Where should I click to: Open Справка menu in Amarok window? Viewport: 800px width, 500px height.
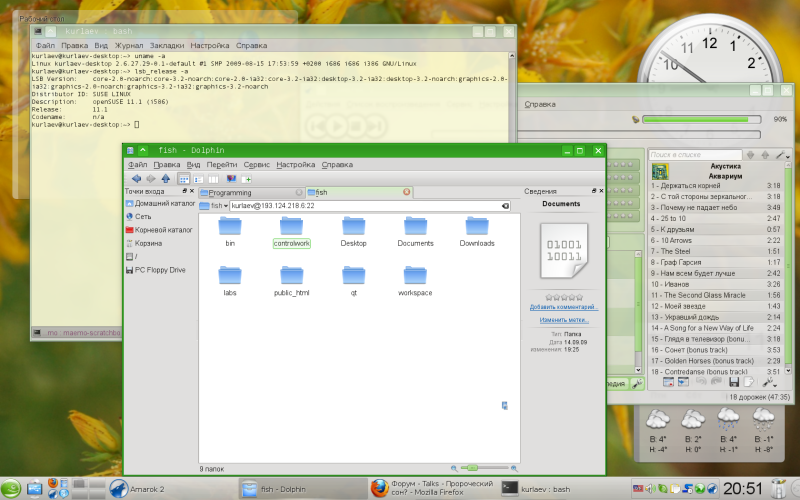tap(540, 104)
